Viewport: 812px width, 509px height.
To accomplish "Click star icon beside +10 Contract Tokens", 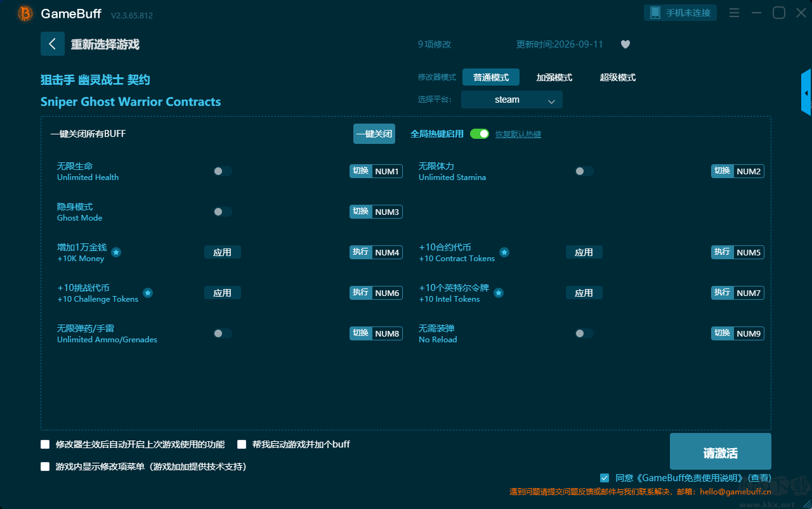I will coord(504,252).
